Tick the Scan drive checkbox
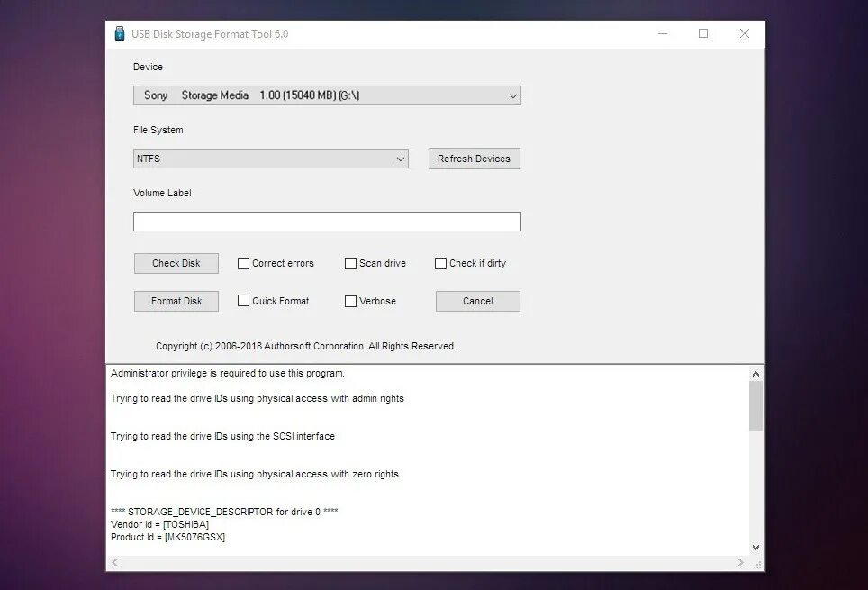This screenshot has height=590, width=868. (x=350, y=263)
